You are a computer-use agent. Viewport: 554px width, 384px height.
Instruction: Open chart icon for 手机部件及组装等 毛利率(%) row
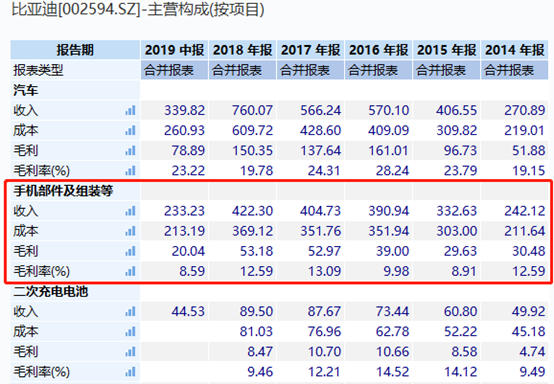click(130, 272)
